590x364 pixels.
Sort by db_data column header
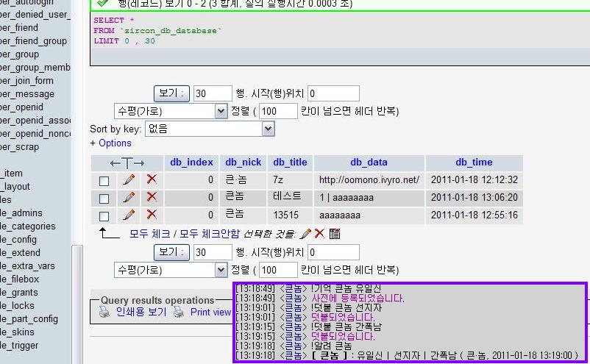coord(369,162)
